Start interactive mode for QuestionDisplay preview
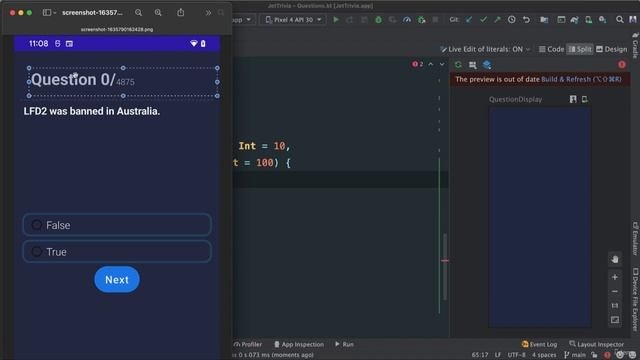The height and width of the screenshot is (360, 640). pos(573,99)
